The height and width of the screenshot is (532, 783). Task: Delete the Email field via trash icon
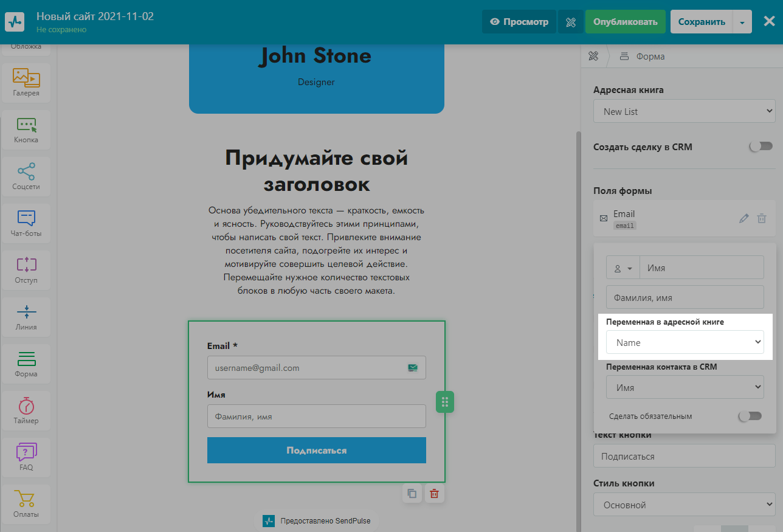pyautogui.click(x=762, y=219)
